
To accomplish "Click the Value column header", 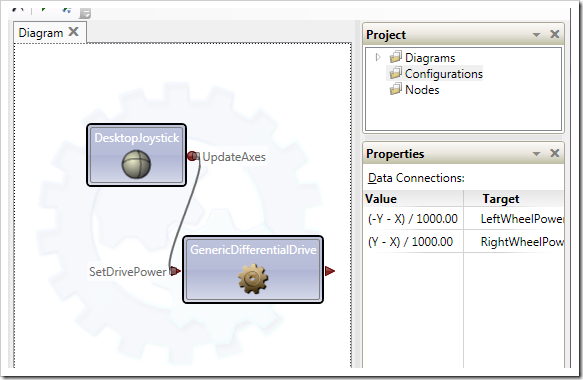I will (x=413, y=199).
